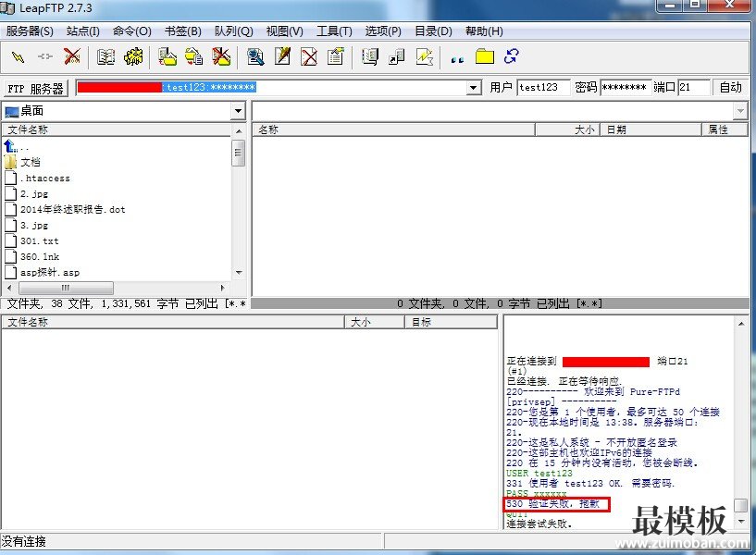Click the queue pane 文件名称 header
The width and height of the screenshot is (756, 555).
(173, 322)
